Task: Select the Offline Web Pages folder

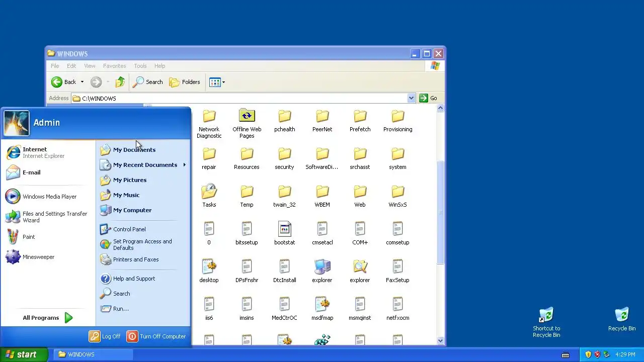Action: tap(247, 124)
